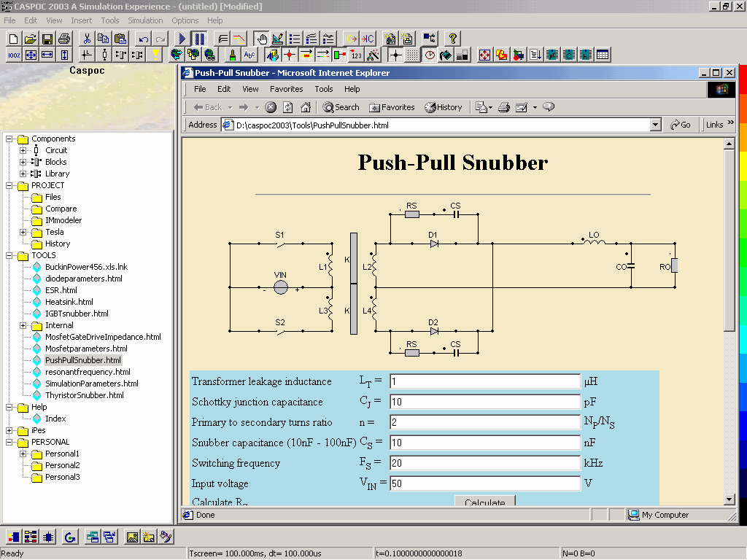
Task: Open the Internet Explorer View menu
Action: point(250,89)
